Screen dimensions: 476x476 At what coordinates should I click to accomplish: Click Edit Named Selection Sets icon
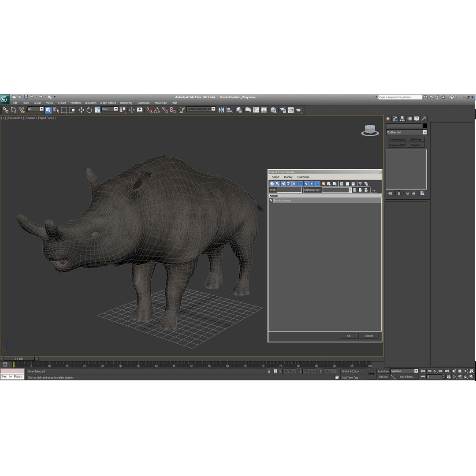coord(182,110)
